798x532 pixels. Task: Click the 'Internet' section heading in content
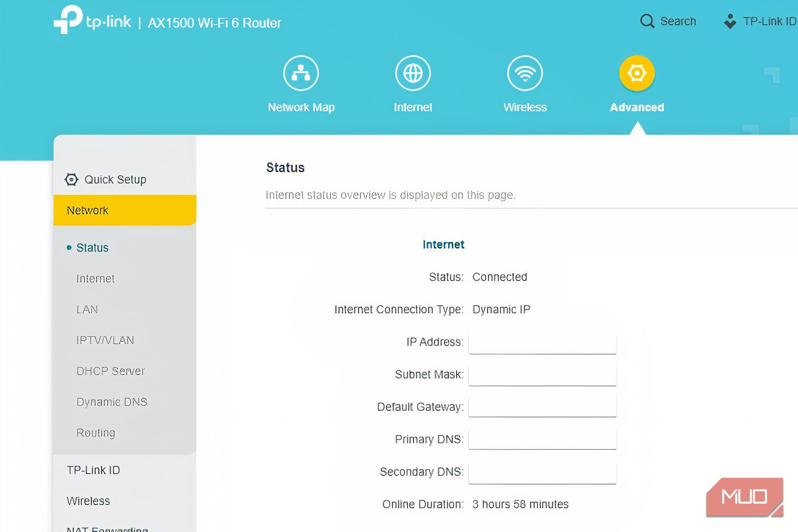pos(443,245)
